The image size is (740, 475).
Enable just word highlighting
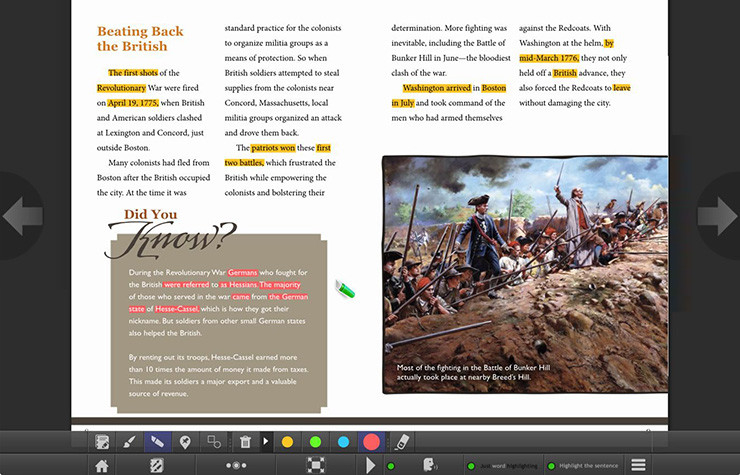tap(503, 466)
